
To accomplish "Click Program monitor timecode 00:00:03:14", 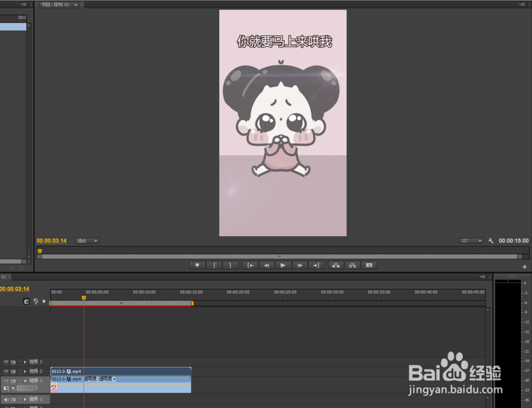I will [x=52, y=240].
